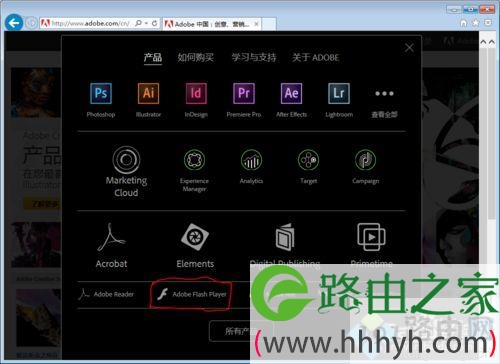This screenshot has width=500, height=364.
Task: Select the Lightroom Lr icon
Action: point(339,93)
